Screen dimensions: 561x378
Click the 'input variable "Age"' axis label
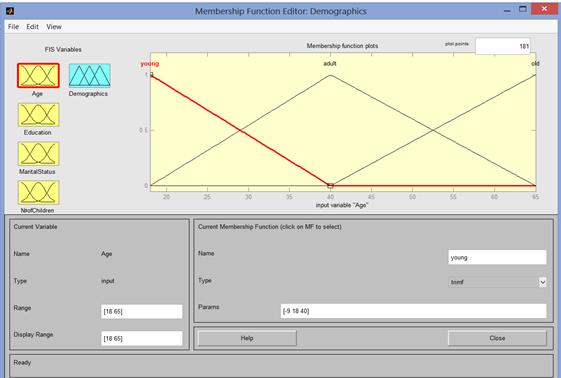click(x=342, y=205)
